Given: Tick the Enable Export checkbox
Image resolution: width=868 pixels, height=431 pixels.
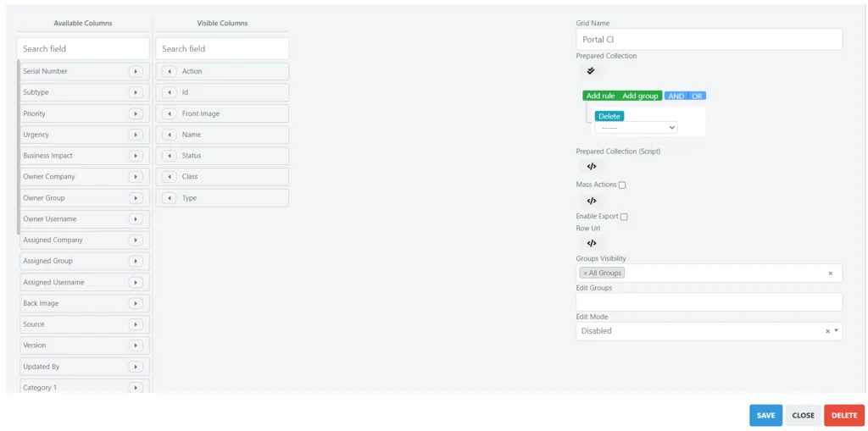Looking at the screenshot, I should [624, 217].
